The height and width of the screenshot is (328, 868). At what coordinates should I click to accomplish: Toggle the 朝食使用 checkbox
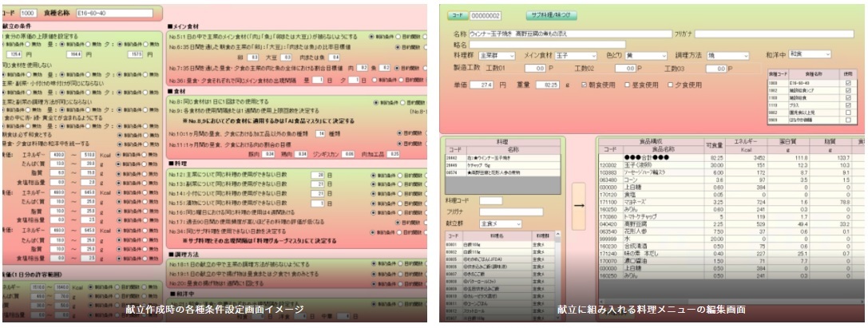click(x=584, y=84)
